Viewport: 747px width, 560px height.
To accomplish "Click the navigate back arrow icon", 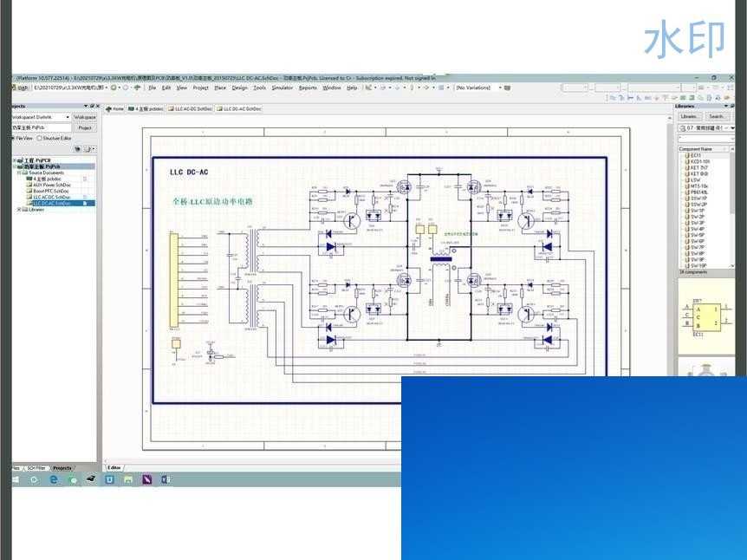I will (x=114, y=88).
